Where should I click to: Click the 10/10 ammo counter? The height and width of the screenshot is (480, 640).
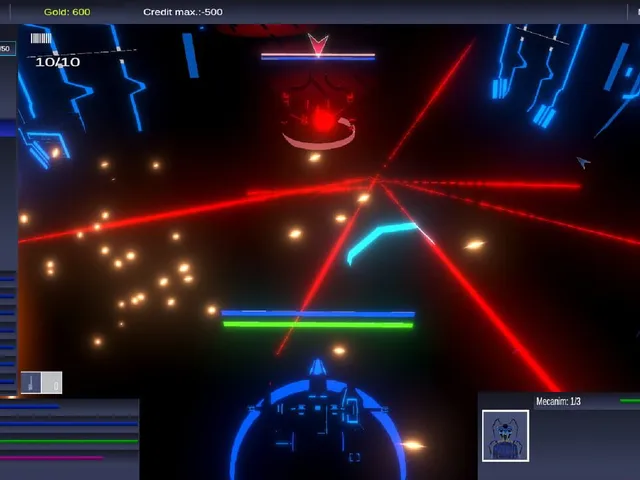58,62
